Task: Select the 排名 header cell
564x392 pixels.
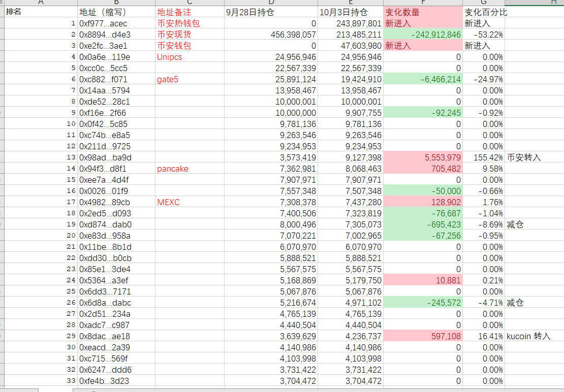Action: [x=41, y=12]
